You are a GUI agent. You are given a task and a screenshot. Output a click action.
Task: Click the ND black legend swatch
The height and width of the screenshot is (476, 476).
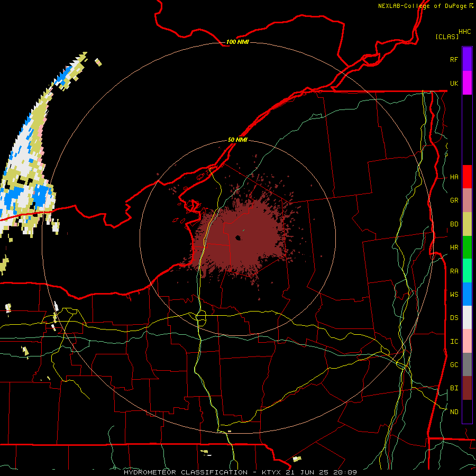click(467, 411)
